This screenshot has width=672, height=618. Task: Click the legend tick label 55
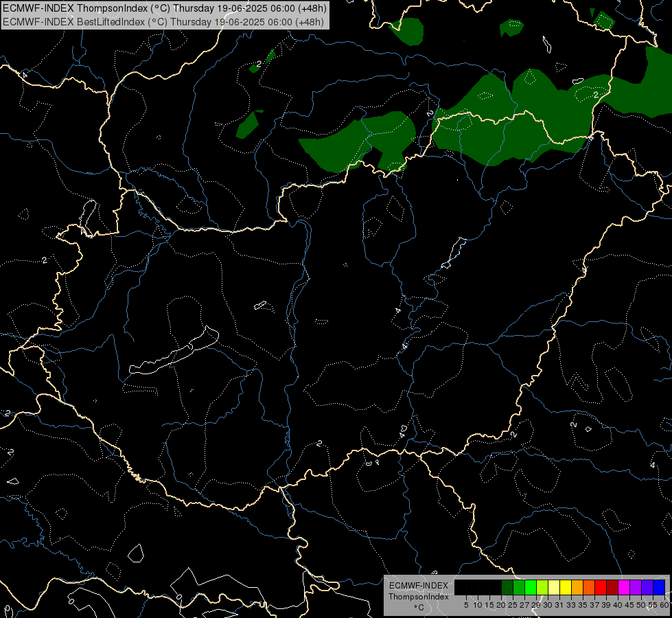click(653, 605)
